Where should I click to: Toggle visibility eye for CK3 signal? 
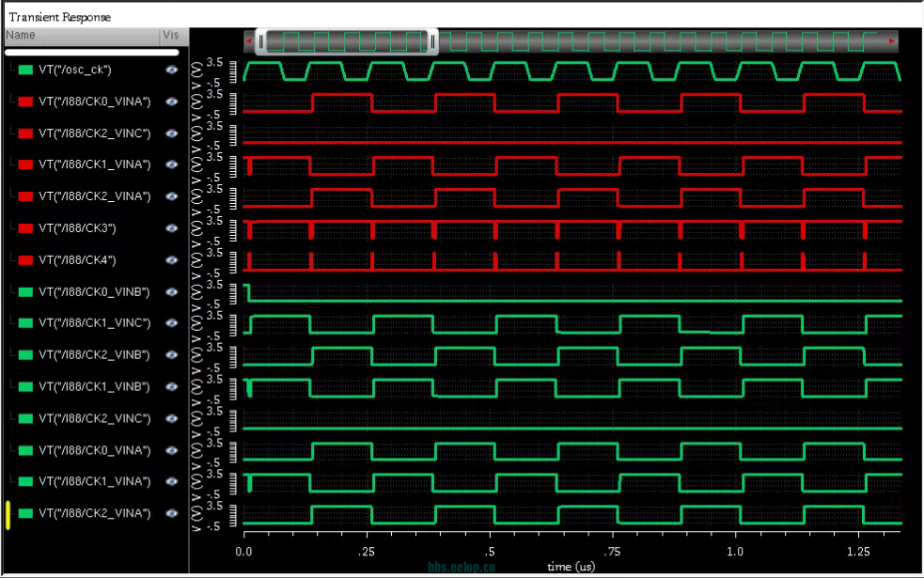(171, 228)
